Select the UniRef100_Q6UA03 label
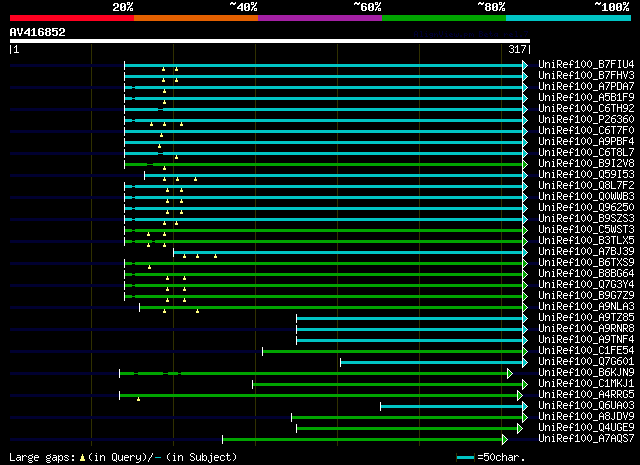640x465 pixels. point(586,406)
